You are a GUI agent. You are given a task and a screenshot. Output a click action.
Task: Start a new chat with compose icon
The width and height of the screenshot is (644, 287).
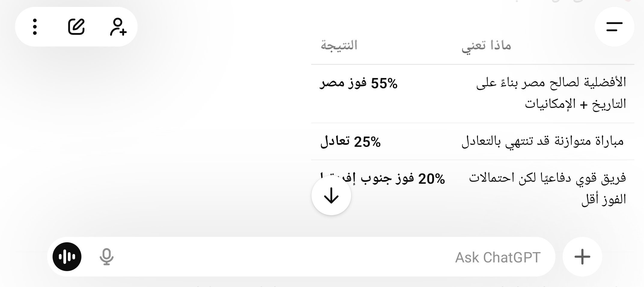click(x=76, y=27)
